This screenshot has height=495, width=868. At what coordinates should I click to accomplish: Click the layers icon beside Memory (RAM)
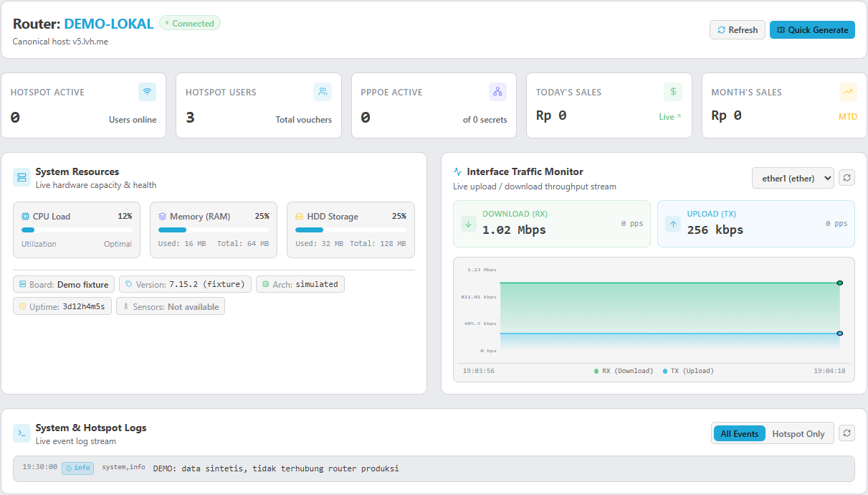[x=163, y=216]
